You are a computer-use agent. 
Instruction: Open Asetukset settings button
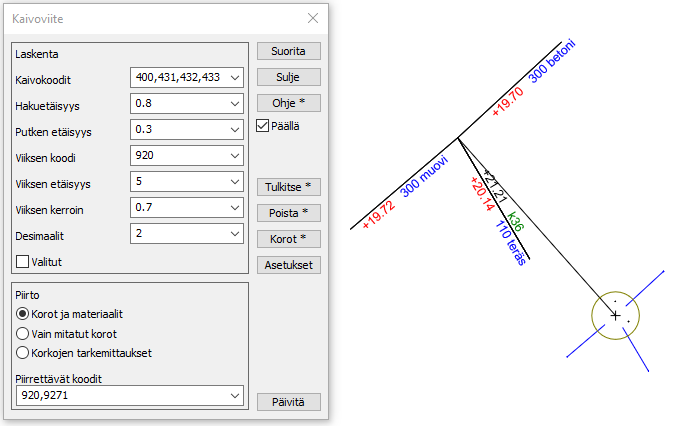pyautogui.click(x=289, y=265)
